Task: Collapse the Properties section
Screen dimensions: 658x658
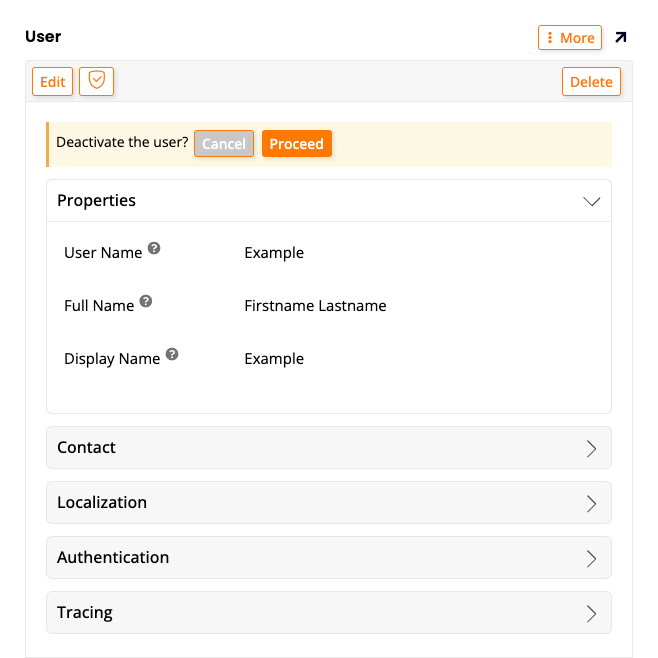Action: tap(591, 201)
